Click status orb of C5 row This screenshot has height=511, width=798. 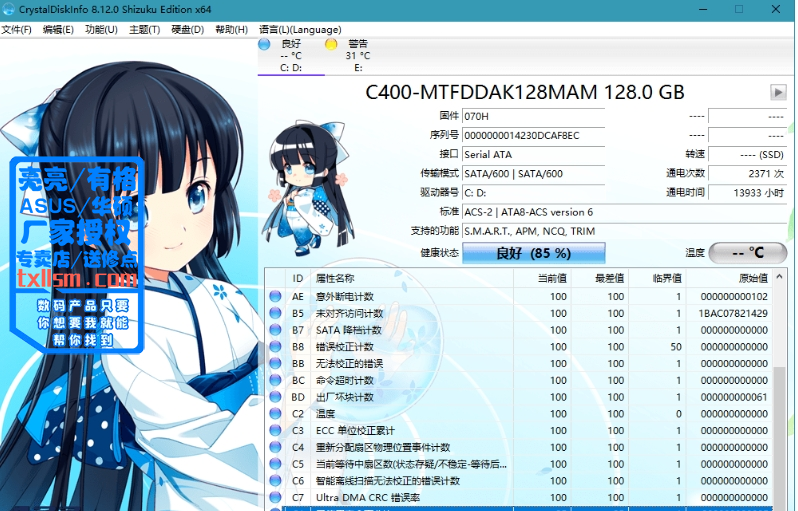click(275, 464)
